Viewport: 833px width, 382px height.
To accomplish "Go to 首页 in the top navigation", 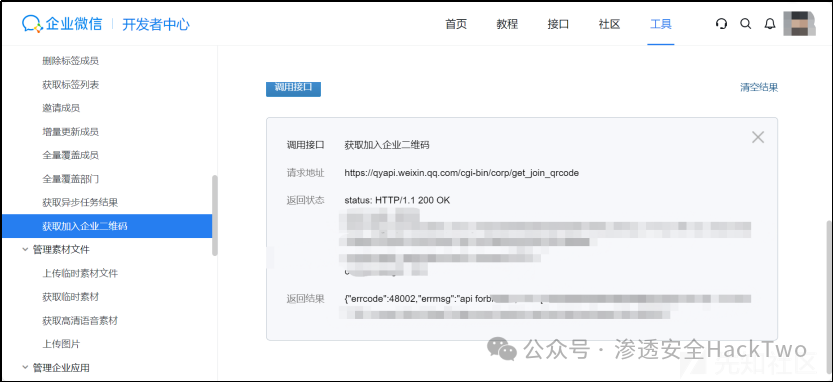I will 456,24.
